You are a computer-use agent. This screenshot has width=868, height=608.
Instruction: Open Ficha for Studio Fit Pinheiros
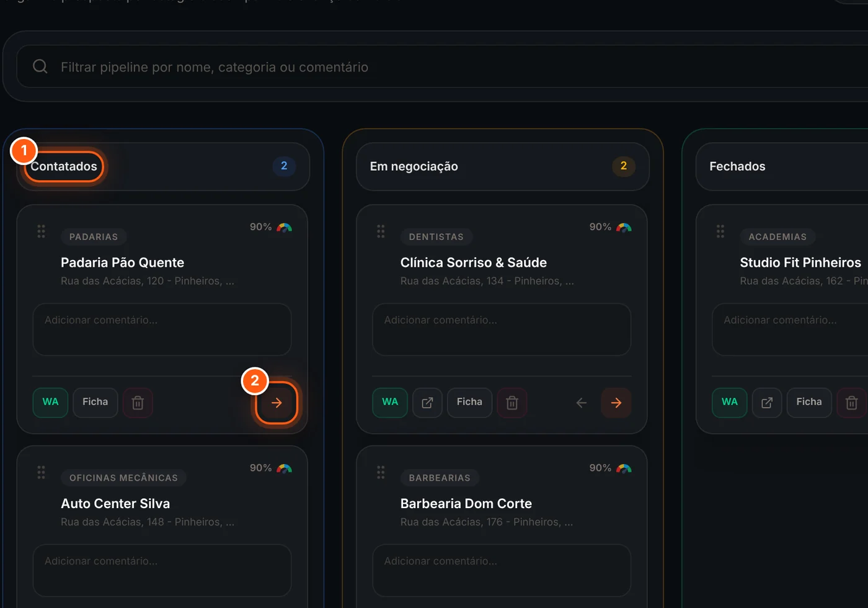click(x=809, y=402)
